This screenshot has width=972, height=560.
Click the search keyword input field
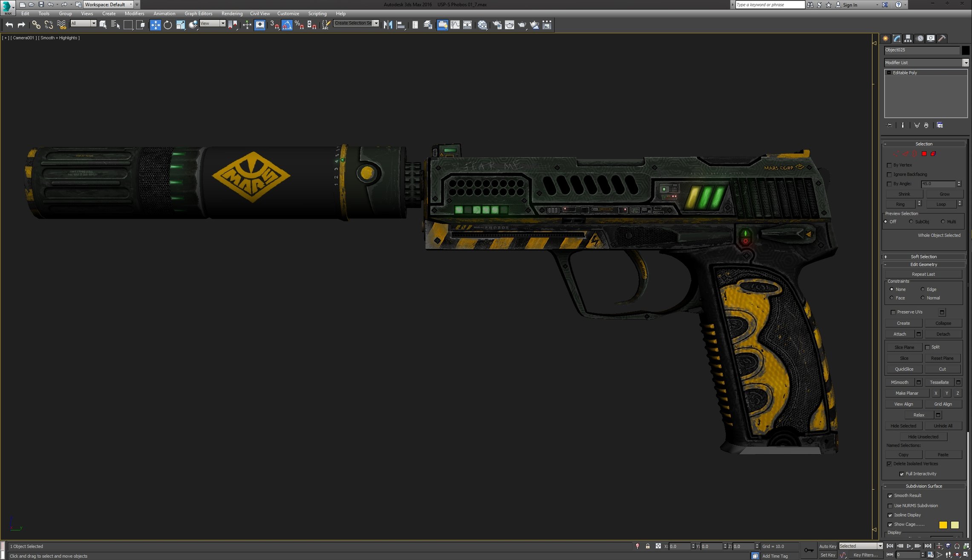pyautogui.click(x=770, y=5)
